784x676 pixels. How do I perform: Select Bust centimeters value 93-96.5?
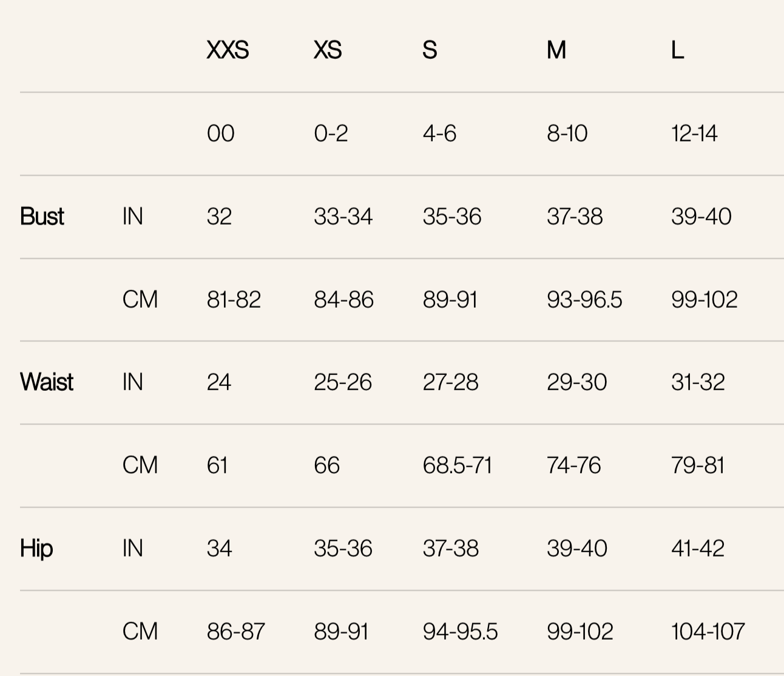584,300
